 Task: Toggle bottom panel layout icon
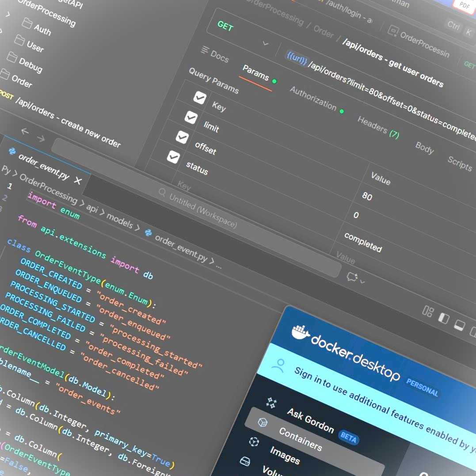coord(460,326)
